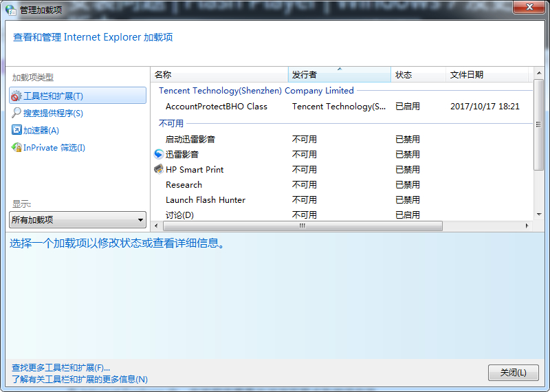Open 了解有关工具栏和扩展的更多信息(N) link
This screenshot has width=550, height=392.
point(80,379)
